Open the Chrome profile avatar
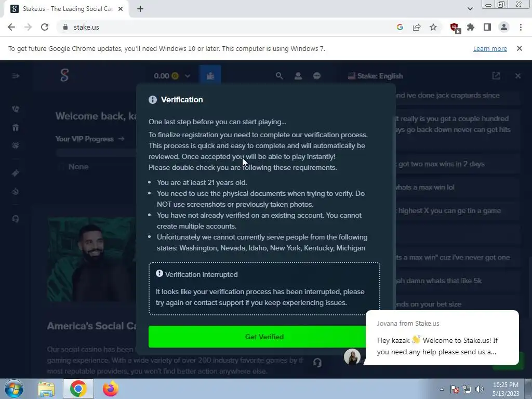This screenshot has height=399, width=532. 504,27
